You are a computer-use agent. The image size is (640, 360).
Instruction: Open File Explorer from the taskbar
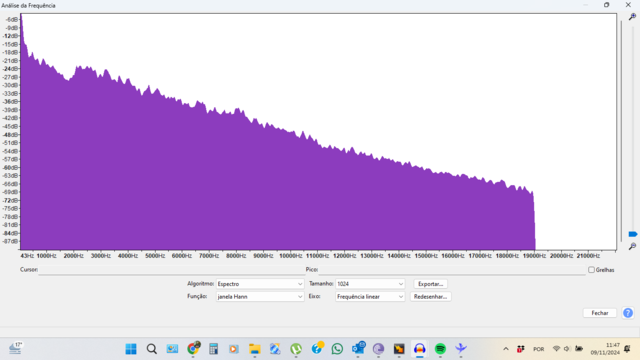point(255,349)
